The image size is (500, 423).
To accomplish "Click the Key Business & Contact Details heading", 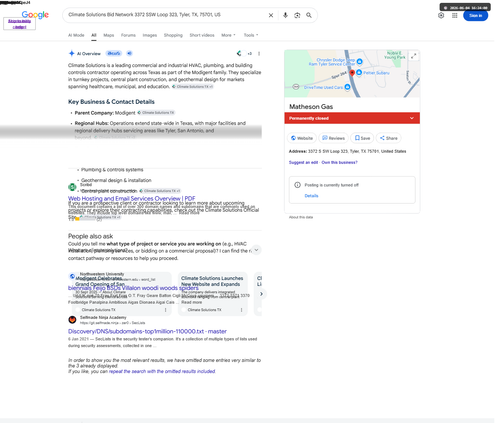I will tap(111, 102).
